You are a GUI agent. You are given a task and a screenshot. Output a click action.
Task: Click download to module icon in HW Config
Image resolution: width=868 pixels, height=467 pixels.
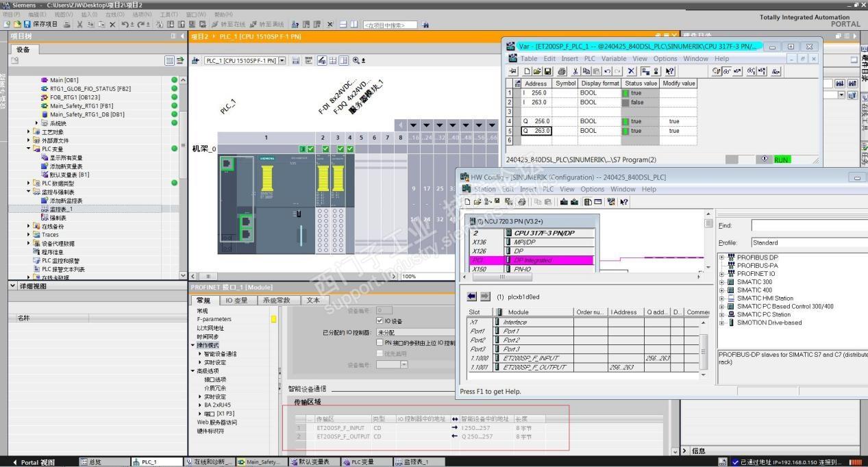pos(564,202)
